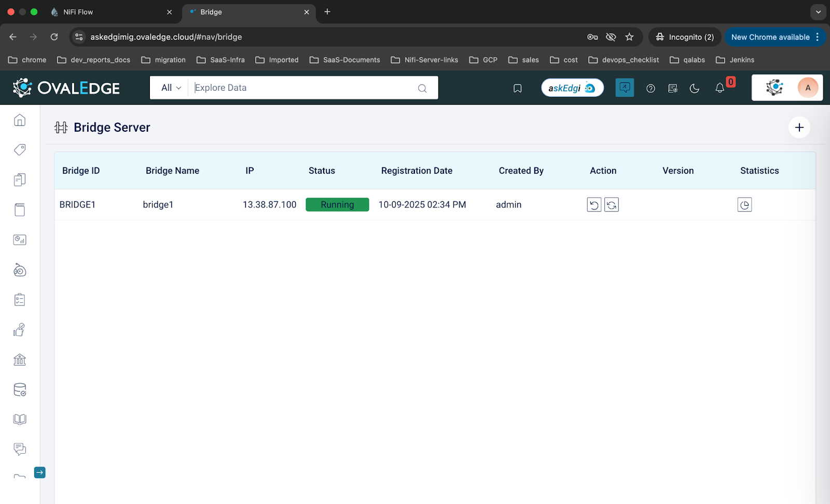Screen dimensions: 830x504
Task: Expand the left sidebar with arrow button
Action: coord(39,472)
